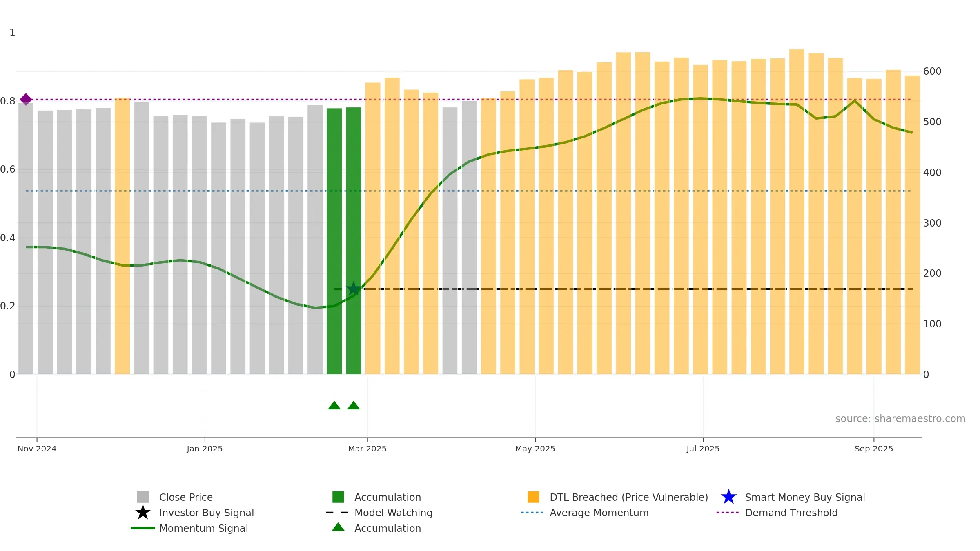980x551 pixels.
Task: Open the sharemaestro.com source link
Action: 900,419
